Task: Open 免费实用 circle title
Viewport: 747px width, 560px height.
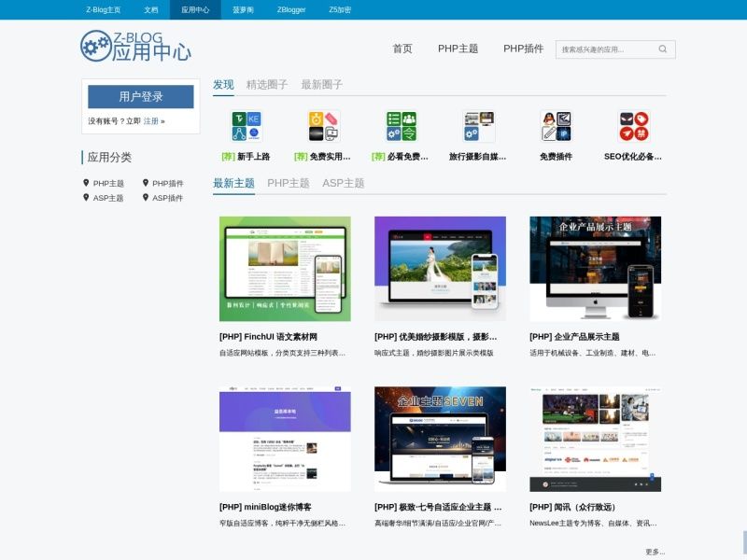Action: click(322, 156)
